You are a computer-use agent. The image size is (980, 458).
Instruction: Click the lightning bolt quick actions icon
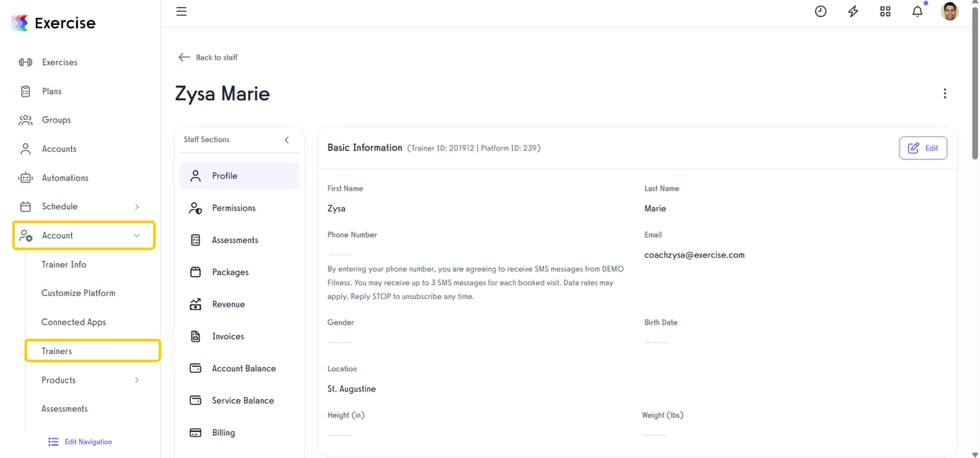(853, 11)
